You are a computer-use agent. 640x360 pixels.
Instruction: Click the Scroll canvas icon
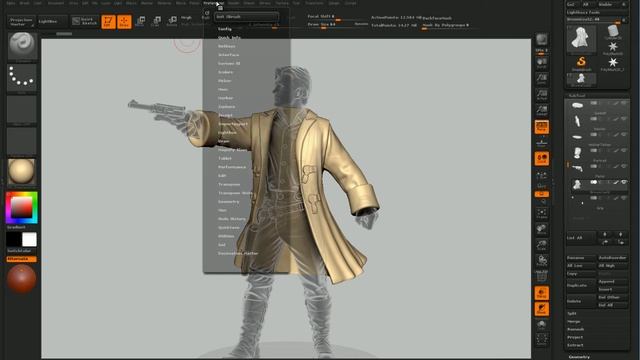click(542, 63)
